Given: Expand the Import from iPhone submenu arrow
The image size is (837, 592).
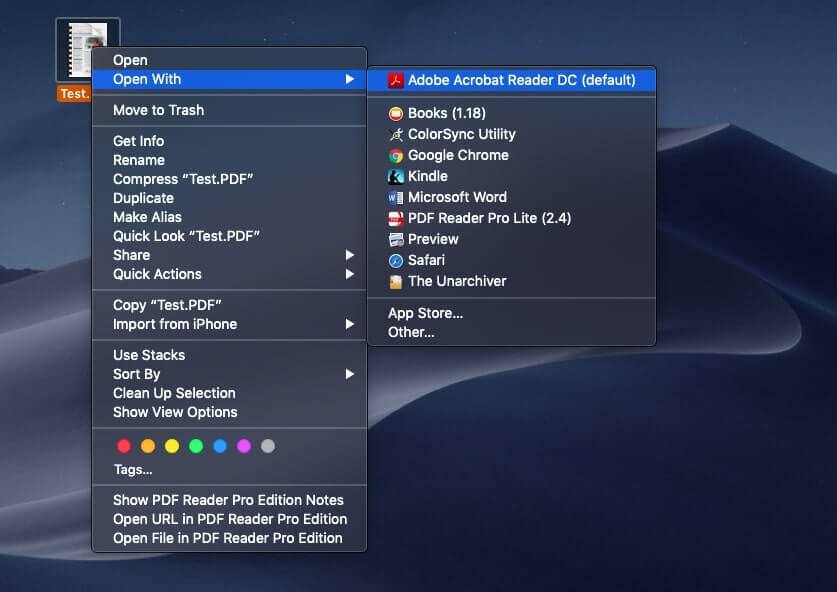Looking at the screenshot, I should click(x=350, y=324).
